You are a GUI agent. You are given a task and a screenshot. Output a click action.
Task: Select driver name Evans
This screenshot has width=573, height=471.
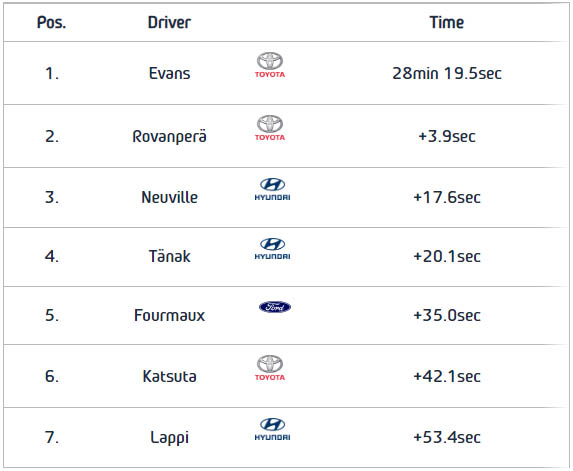170,73
